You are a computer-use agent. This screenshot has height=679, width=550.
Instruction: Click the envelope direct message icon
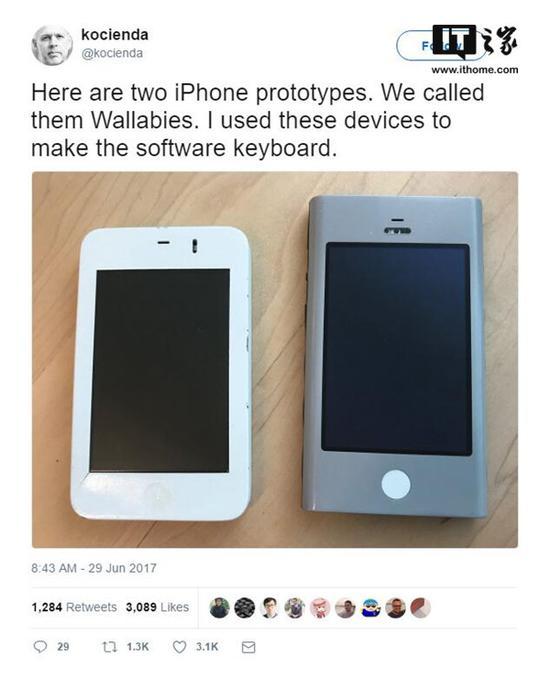pos(248,647)
